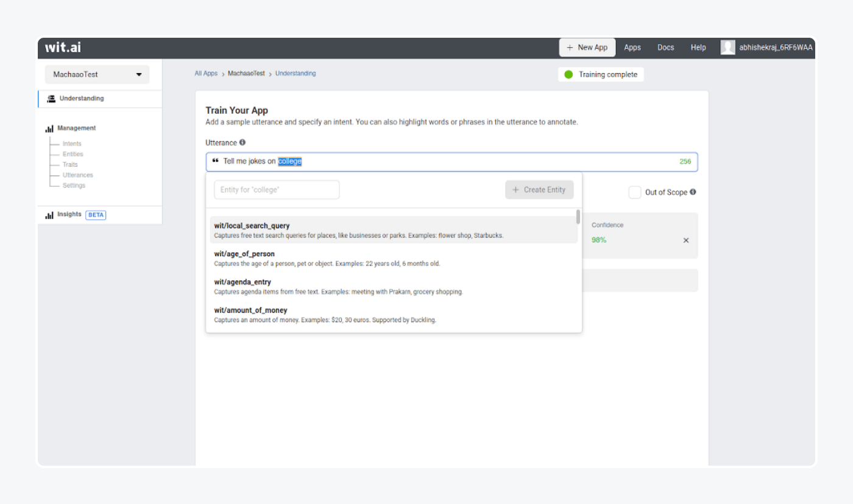This screenshot has width=853, height=504.
Task: Click the Management chart icon
Action: pyautogui.click(x=49, y=128)
